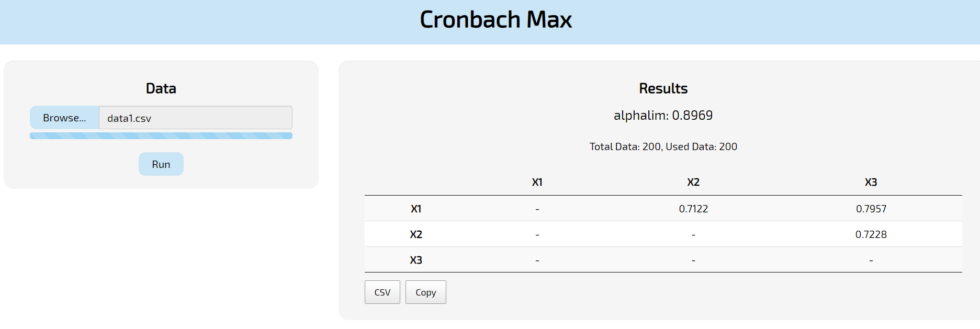This screenshot has height=329, width=980.
Task: Click the 0.7122 correlation value
Action: point(694,208)
